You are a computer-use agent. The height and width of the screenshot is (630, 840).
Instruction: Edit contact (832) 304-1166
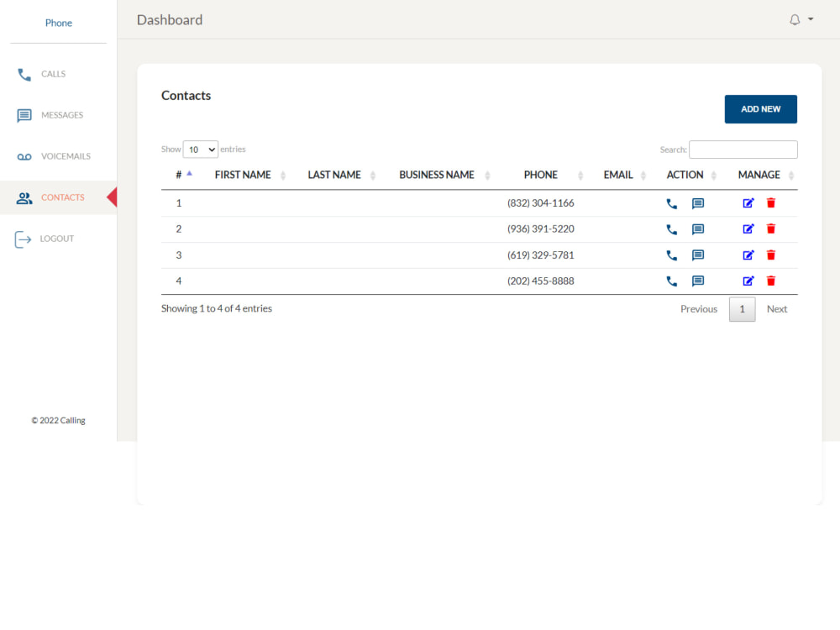748,203
